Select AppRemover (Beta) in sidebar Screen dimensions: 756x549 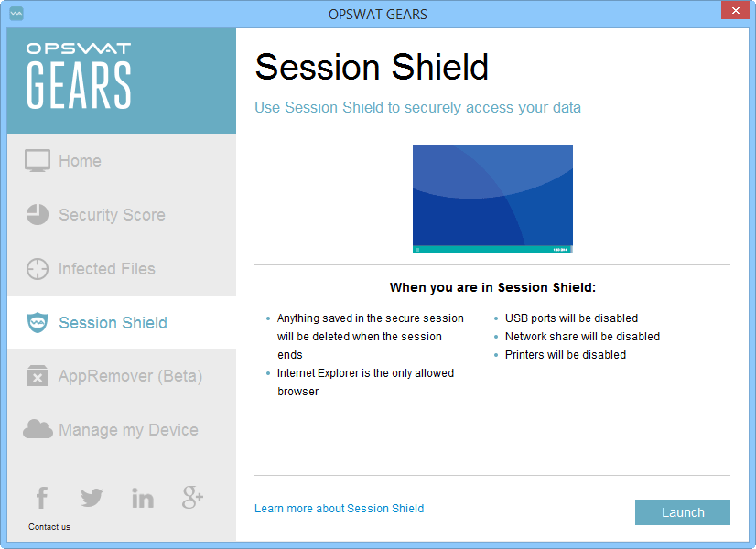click(x=130, y=376)
